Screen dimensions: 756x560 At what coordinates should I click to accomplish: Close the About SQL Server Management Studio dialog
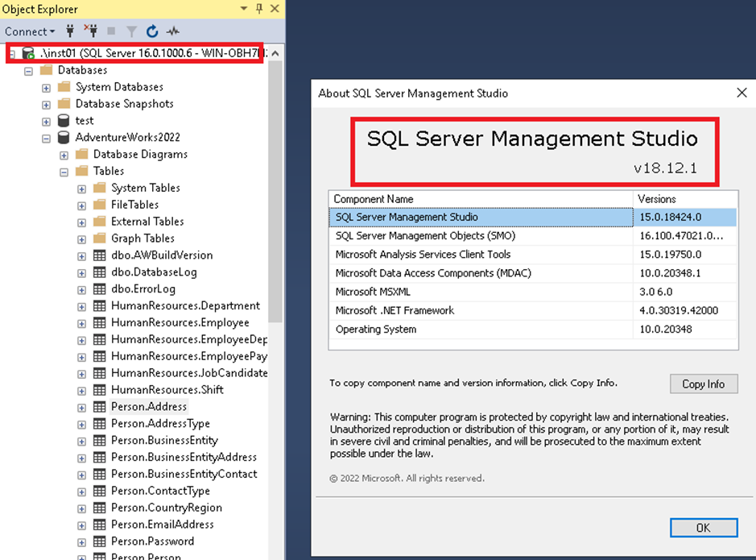click(742, 93)
